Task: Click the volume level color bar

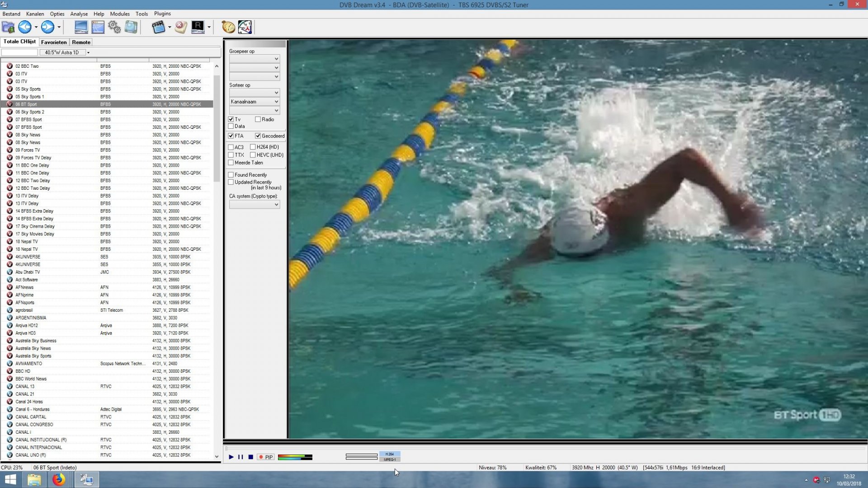Action: coord(295,457)
